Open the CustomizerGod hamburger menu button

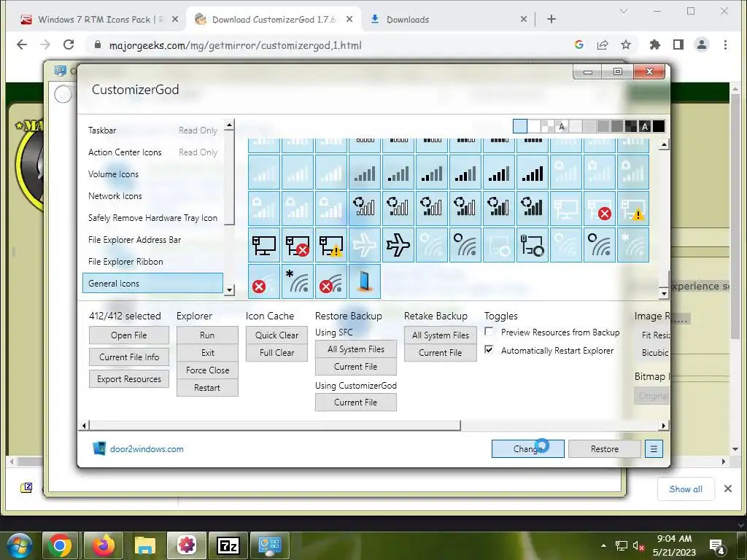pyautogui.click(x=654, y=449)
